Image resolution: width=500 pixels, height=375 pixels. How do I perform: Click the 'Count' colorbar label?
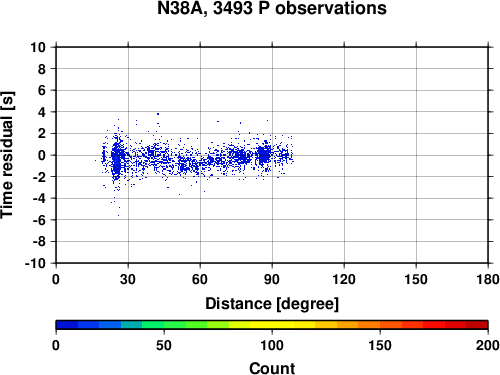[x=272, y=368]
